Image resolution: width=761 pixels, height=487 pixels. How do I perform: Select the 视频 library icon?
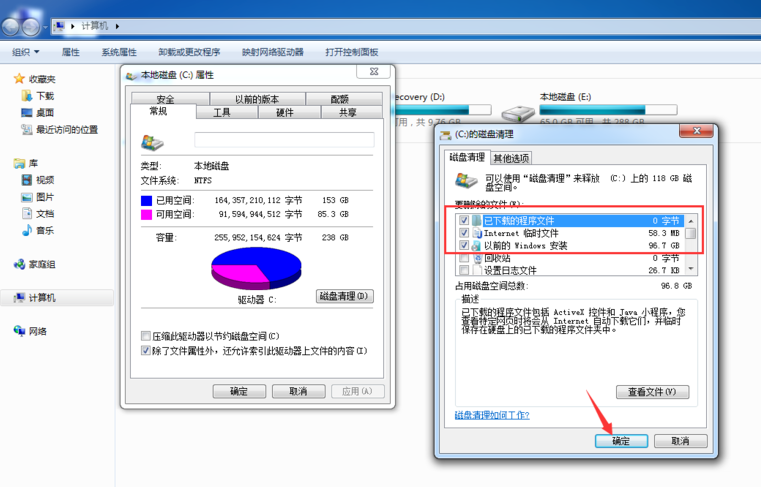(27, 180)
